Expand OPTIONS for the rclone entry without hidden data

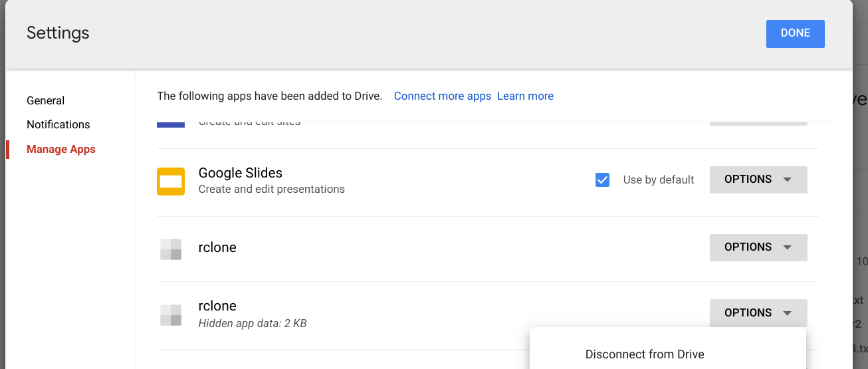(758, 247)
